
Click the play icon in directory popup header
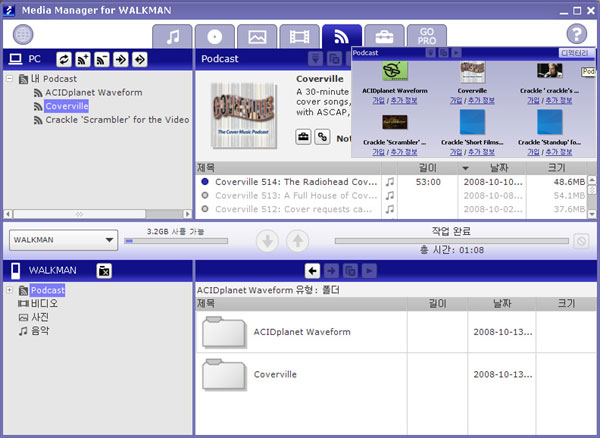pyautogui.click(x=456, y=53)
